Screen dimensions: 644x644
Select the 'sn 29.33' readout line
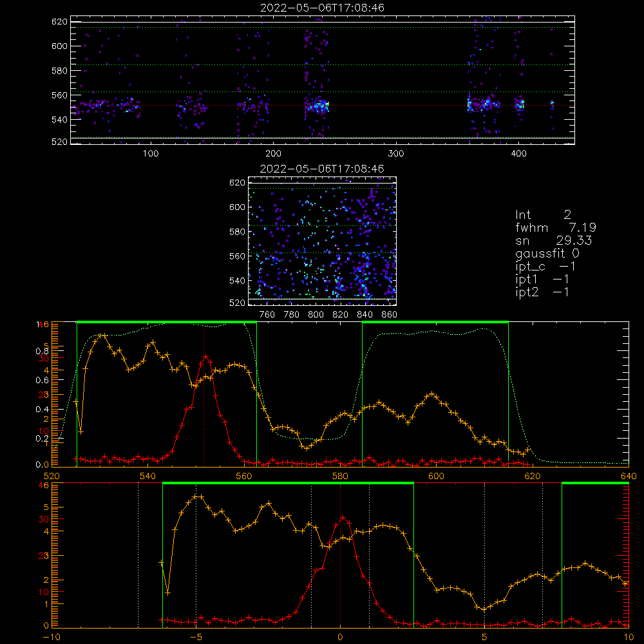pyautogui.click(x=554, y=241)
